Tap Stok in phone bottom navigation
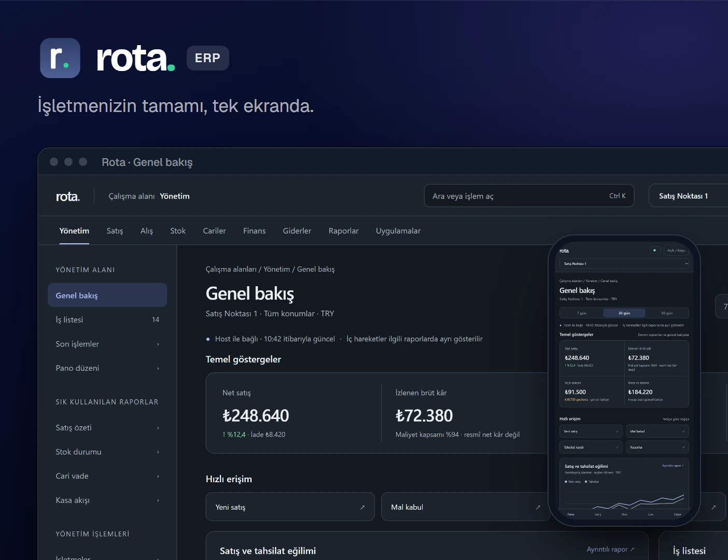This screenshot has width=728, height=560. 624,514
